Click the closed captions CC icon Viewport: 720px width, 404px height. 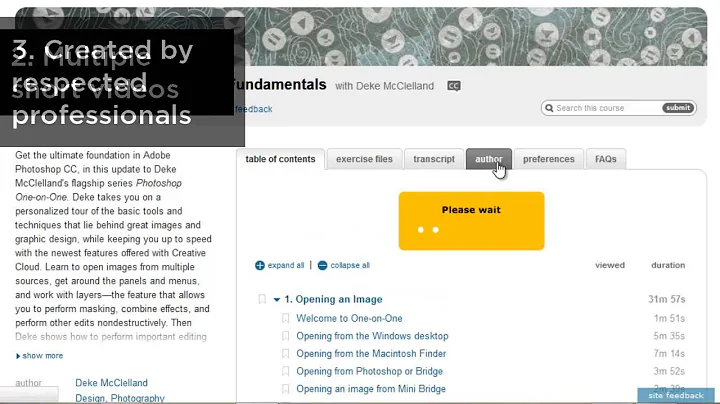point(454,86)
